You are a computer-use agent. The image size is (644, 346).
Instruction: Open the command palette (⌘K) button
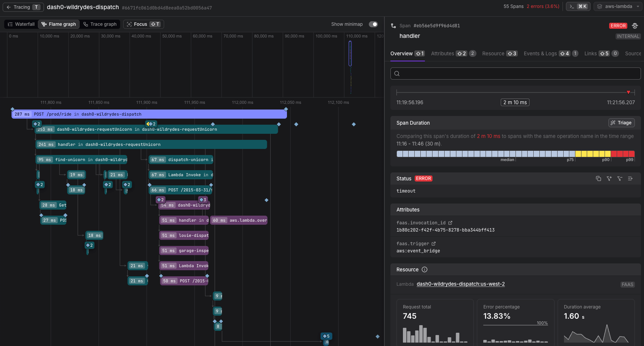pyautogui.click(x=578, y=6)
